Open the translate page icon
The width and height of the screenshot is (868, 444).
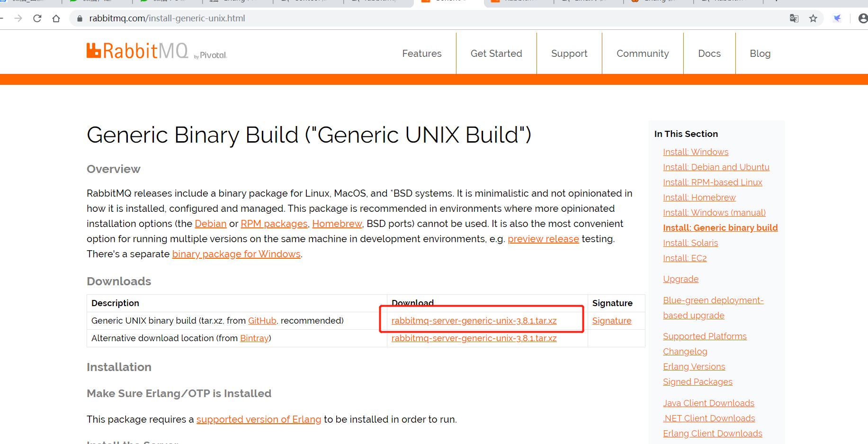point(794,18)
